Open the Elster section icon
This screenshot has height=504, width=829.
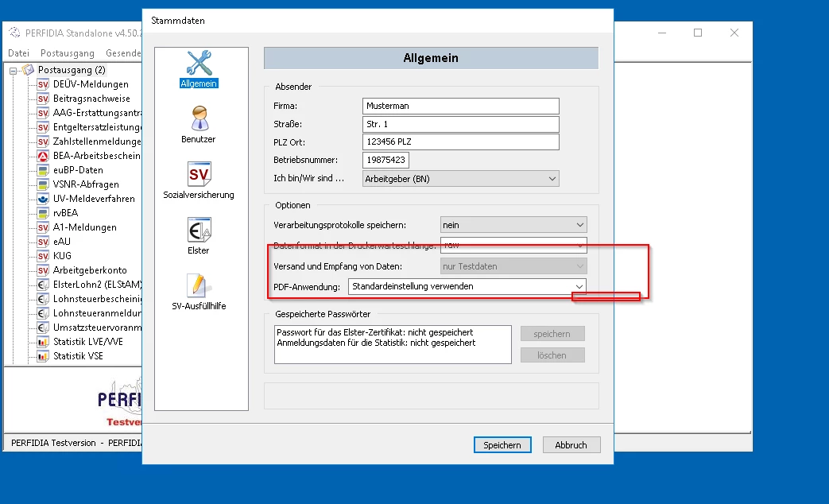200,230
